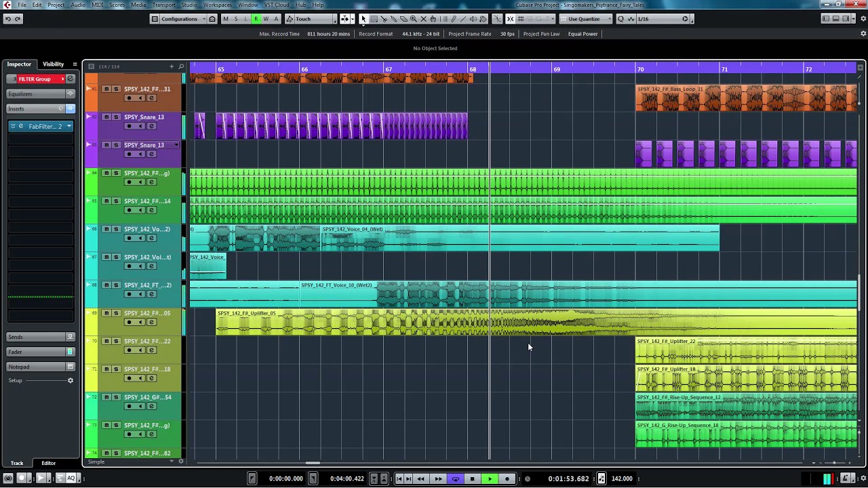The width and height of the screenshot is (868, 488).
Task: Collapse the Inserts inspector section
Action: click(x=41, y=108)
